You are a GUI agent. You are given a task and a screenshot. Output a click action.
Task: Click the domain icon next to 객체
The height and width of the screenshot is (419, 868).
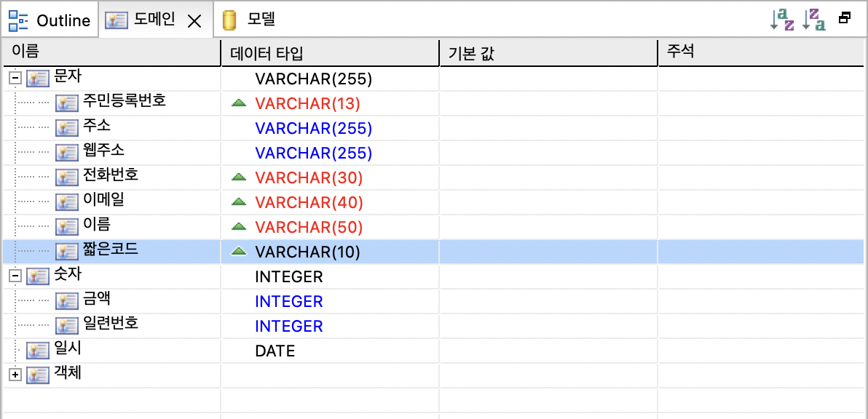[x=36, y=375]
